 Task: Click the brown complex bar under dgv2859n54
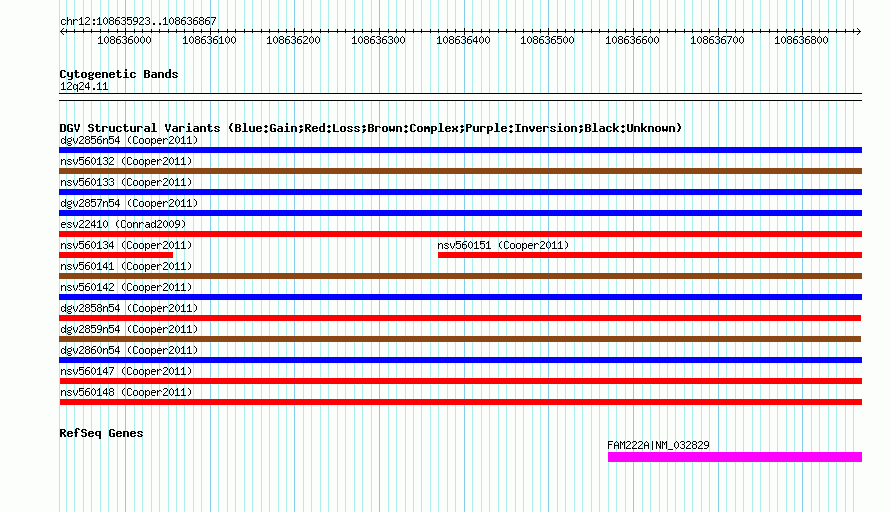coord(460,339)
